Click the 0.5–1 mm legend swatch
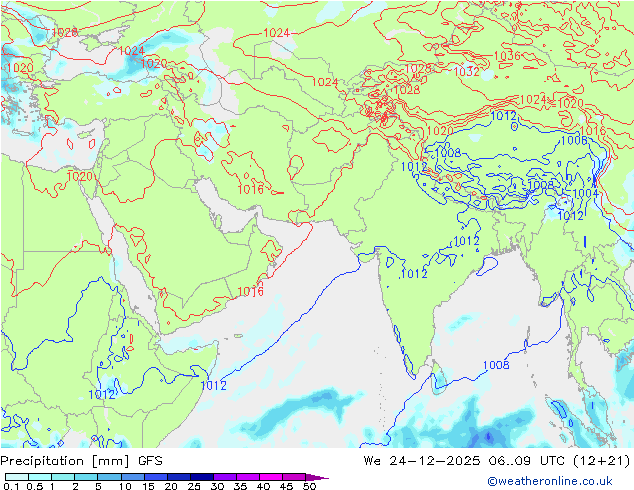The image size is (634, 490). [x=40, y=477]
